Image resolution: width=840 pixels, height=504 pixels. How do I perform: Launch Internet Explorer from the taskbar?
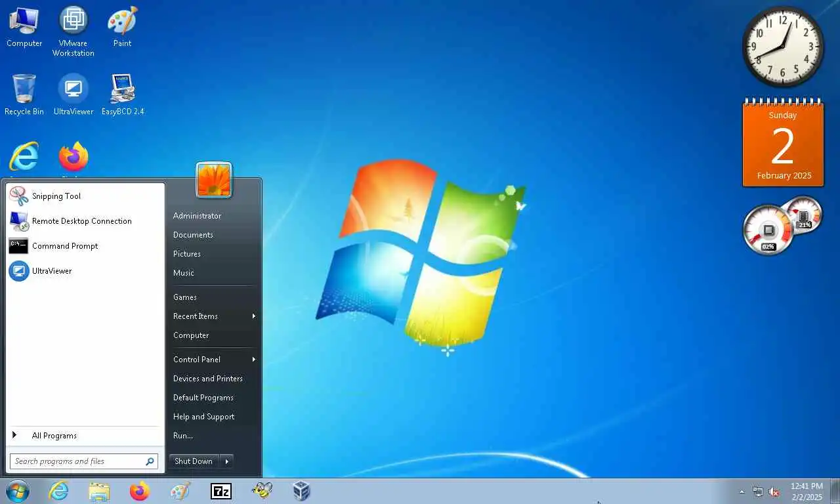[x=58, y=491]
